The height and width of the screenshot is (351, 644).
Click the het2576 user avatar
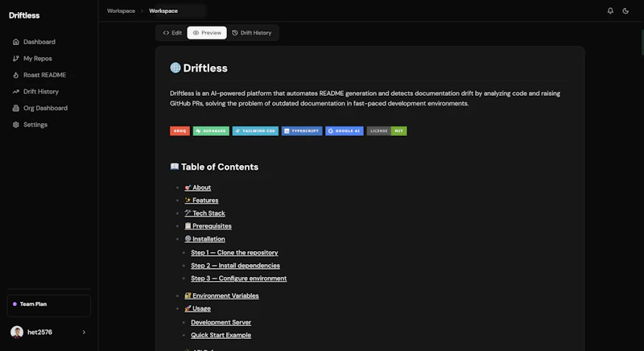click(x=17, y=332)
